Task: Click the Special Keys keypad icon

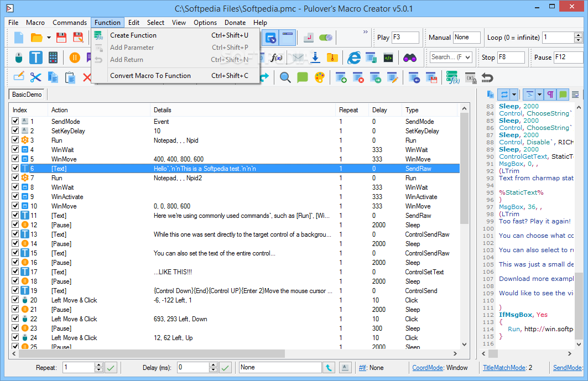Action: click(x=53, y=58)
